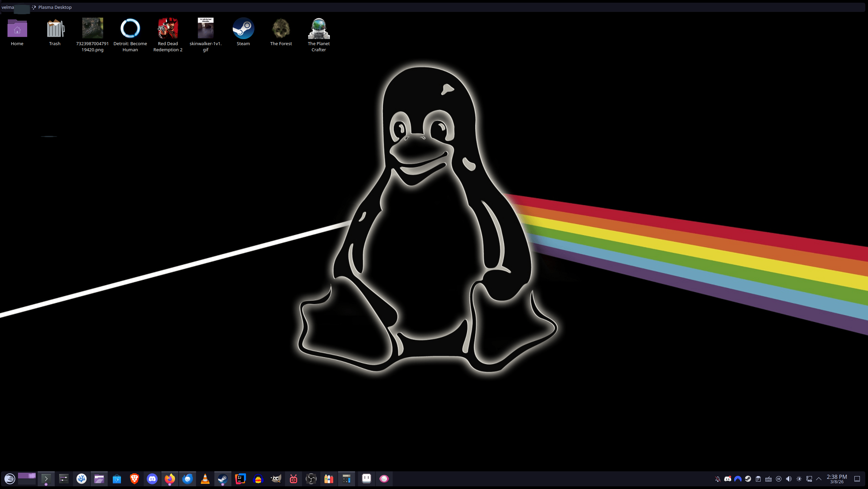Open the pink TV camera app icon

coord(294,479)
